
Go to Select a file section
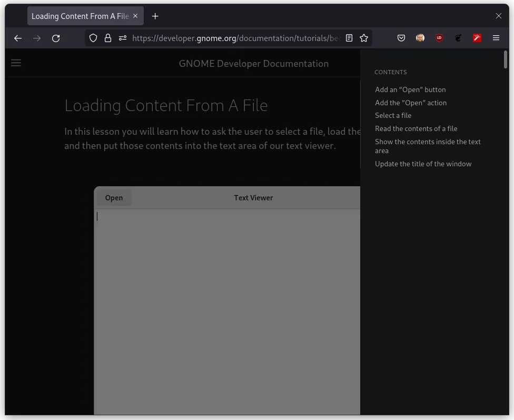[x=393, y=115]
